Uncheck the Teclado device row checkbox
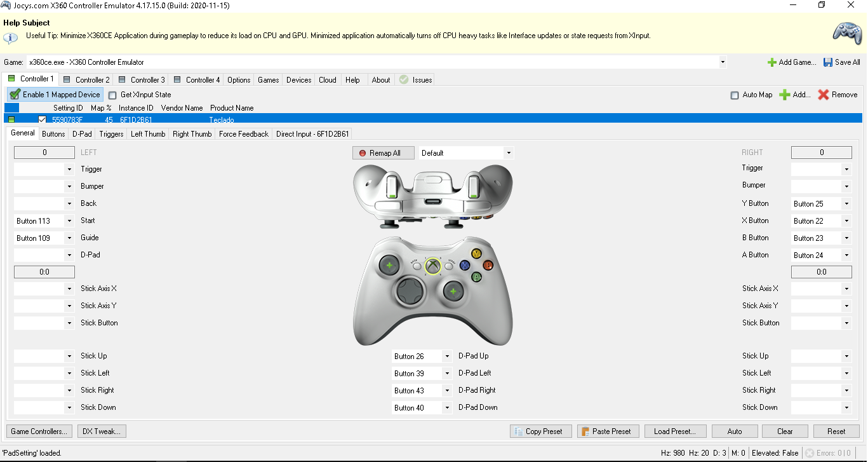The height and width of the screenshot is (462, 868). click(43, 119)
